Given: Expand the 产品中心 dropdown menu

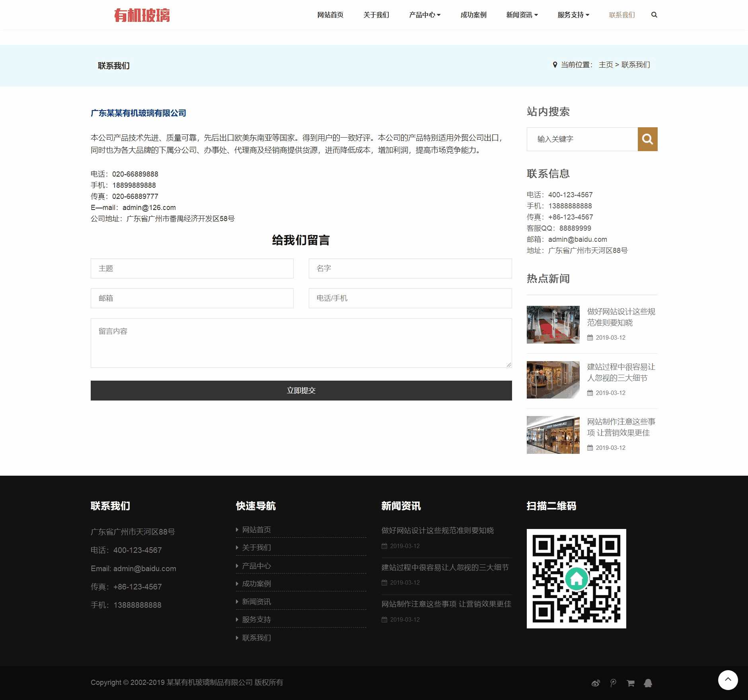Looking at the screenshot, I should (x=424, y=15).
